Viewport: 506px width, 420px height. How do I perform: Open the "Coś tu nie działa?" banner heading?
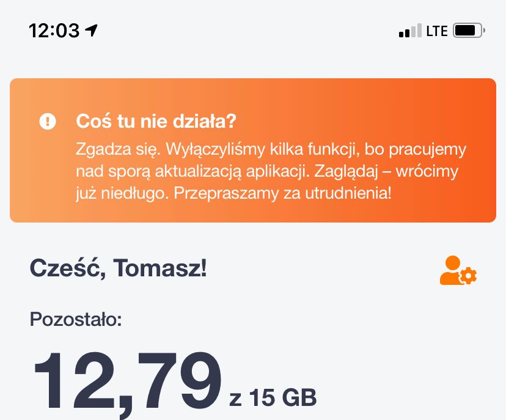[156, 121]
